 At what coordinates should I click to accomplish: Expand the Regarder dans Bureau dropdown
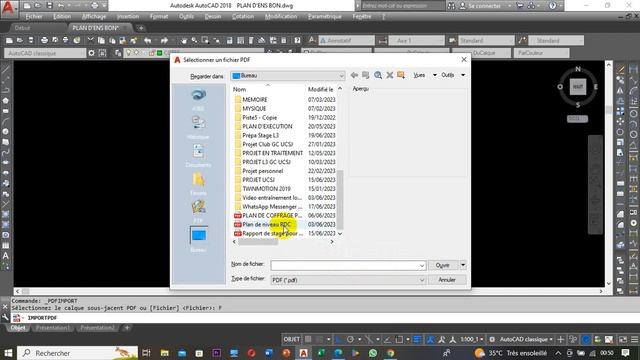[341, 76]
